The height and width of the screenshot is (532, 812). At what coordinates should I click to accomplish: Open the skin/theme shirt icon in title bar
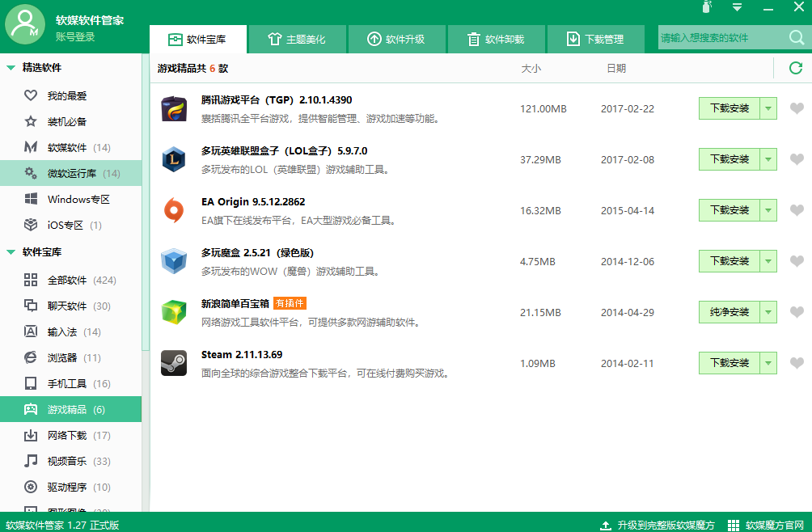click(707, 6)
